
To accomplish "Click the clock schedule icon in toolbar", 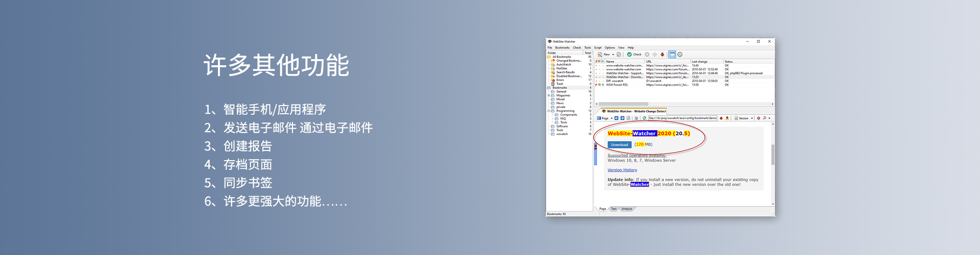I will [x=680, y=55].
